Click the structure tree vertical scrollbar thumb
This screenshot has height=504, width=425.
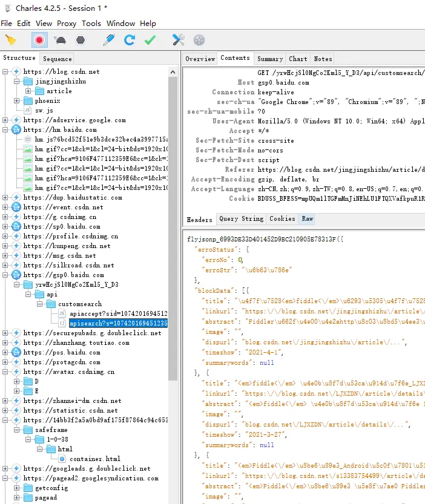[x=173, y=228]
